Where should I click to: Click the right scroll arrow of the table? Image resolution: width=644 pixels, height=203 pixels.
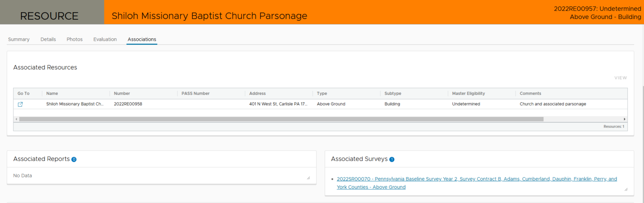(624, 119)
